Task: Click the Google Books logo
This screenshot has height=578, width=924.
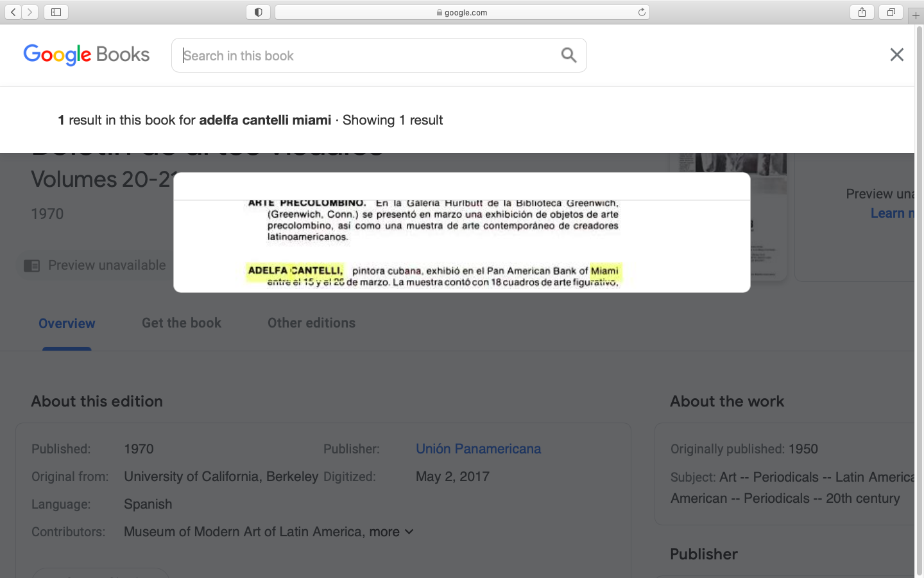Action: pyautogui.click(x=87, y=55)
